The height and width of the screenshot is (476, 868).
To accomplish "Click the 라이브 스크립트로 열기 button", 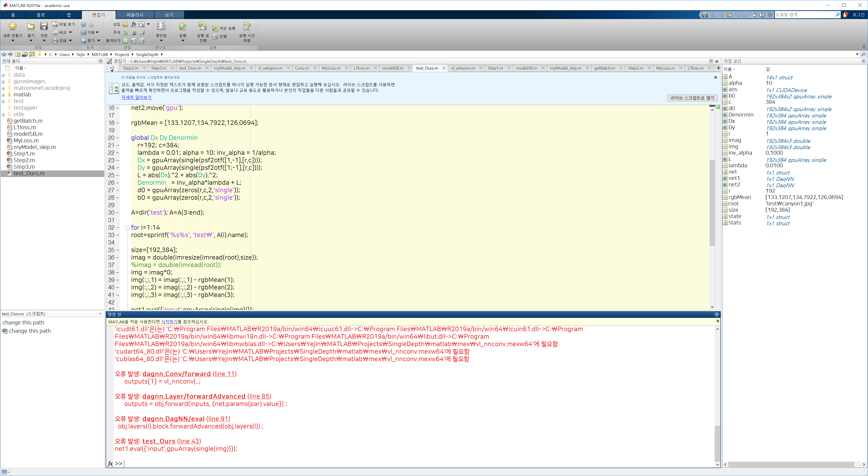I will [692, 98].
